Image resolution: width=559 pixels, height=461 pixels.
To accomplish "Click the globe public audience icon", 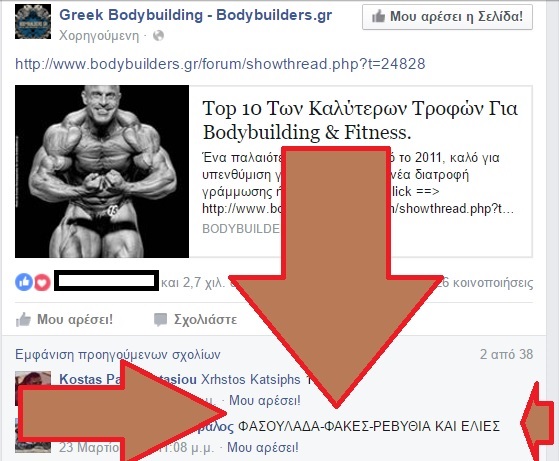I will pos(158,36).
